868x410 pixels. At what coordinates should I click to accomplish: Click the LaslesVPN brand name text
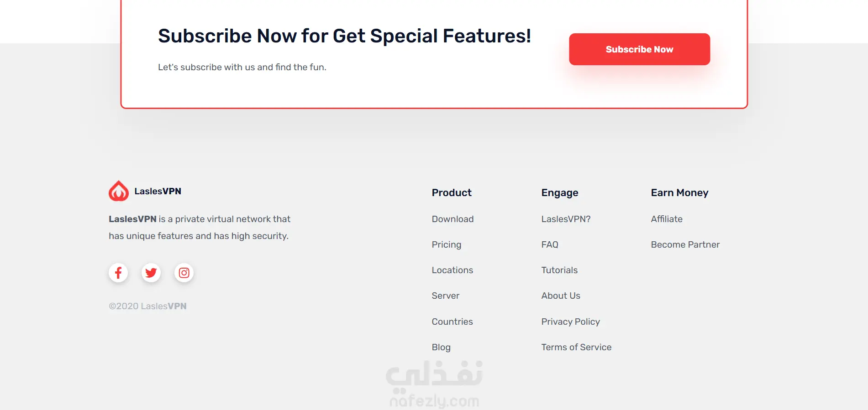click(x=158, y=191)
